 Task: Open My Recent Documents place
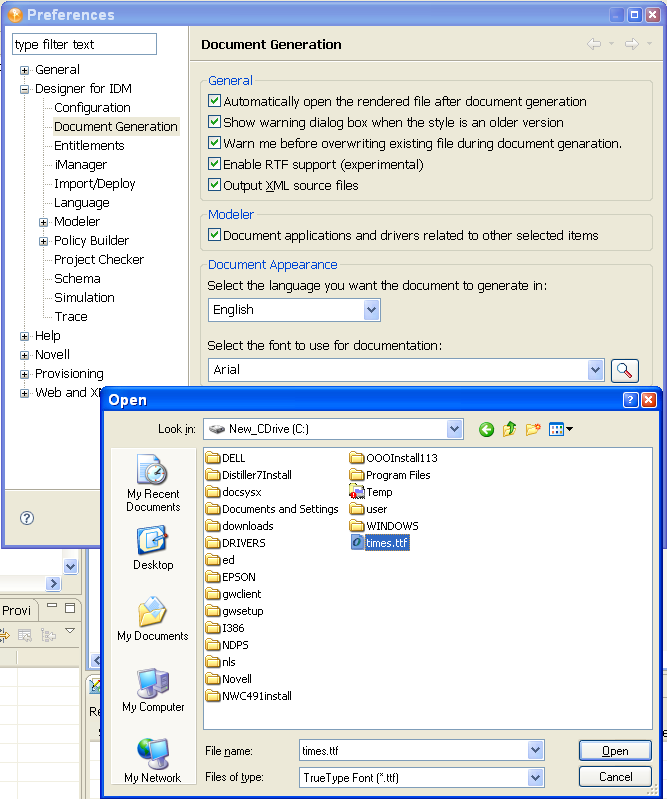153,483
